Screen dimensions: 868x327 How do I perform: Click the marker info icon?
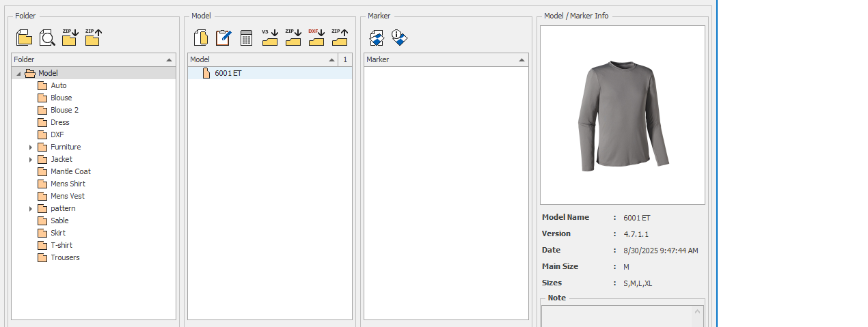pyautogui.click(x=400, y=38)
